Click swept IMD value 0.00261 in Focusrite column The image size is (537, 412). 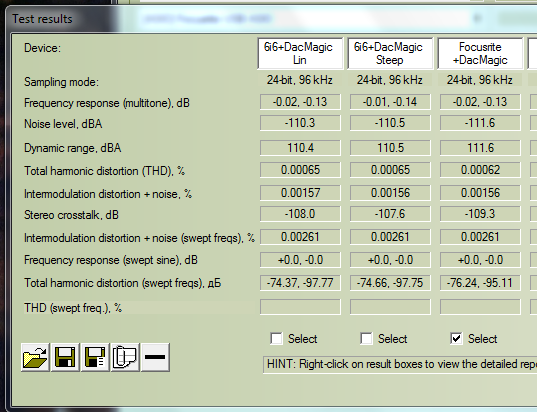coord(480,237)
